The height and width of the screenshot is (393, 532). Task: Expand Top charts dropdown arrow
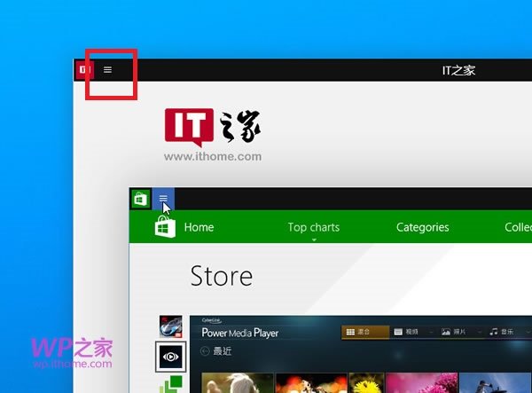pos(314,240)
